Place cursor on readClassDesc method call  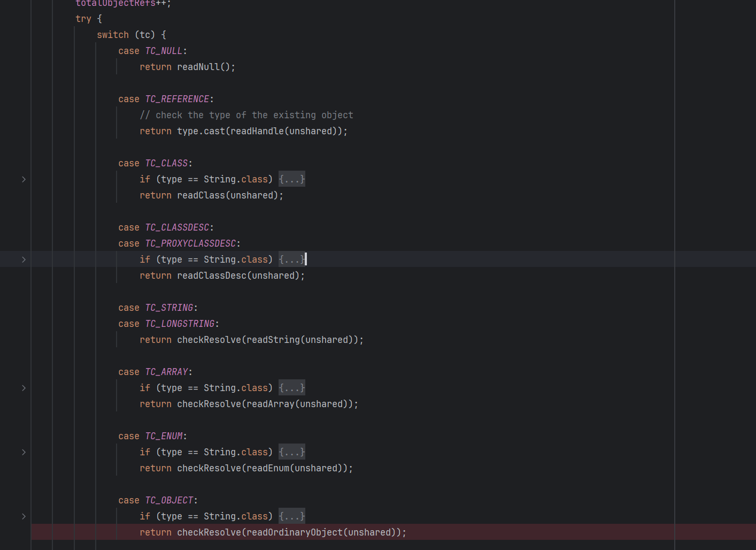pyautogui.click(x=211, y=276)
